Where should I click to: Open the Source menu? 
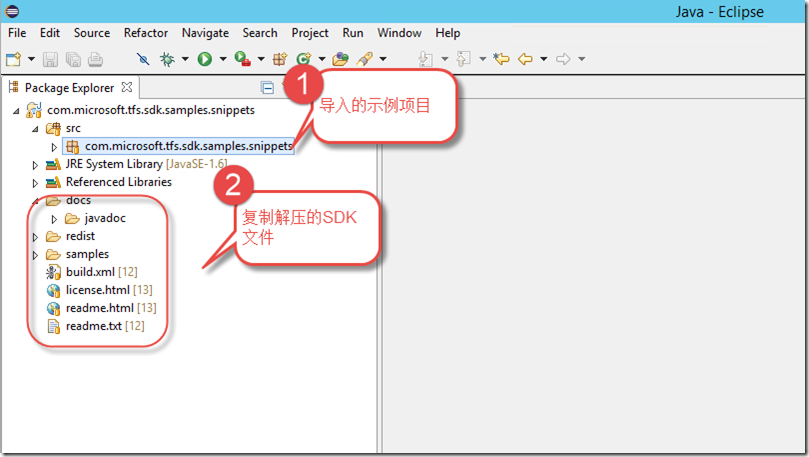tap(92, 33)
